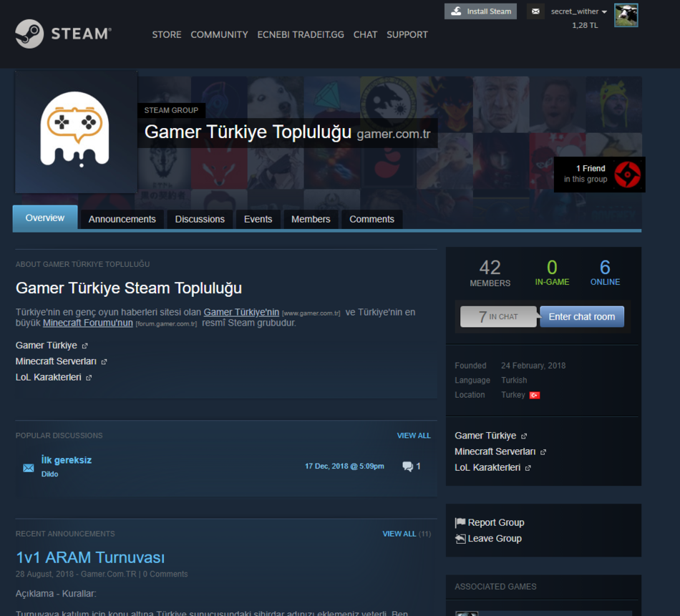Open Minecraft Serverları link in sidebar
The image size is (680, 616).
495,451
